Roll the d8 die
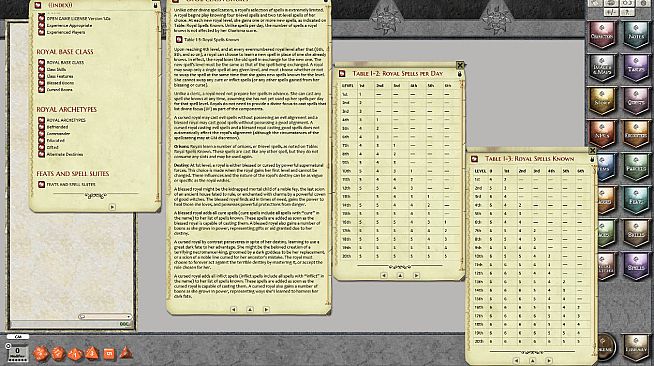This screenshot has width=654, height=366. pos(92,353)
